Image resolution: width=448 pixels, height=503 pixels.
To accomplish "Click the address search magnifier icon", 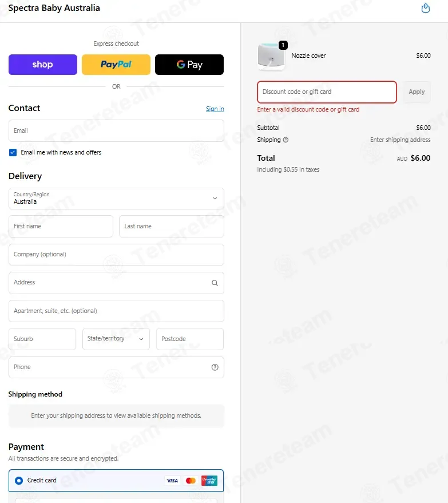I will [x=215, y=283].
